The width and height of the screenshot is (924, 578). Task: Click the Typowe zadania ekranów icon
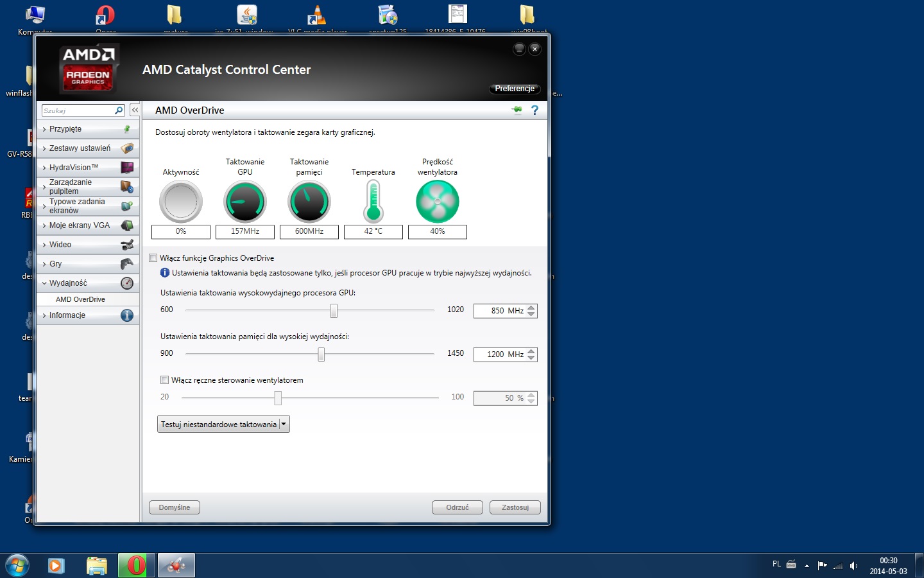click(x=127, y=206)
